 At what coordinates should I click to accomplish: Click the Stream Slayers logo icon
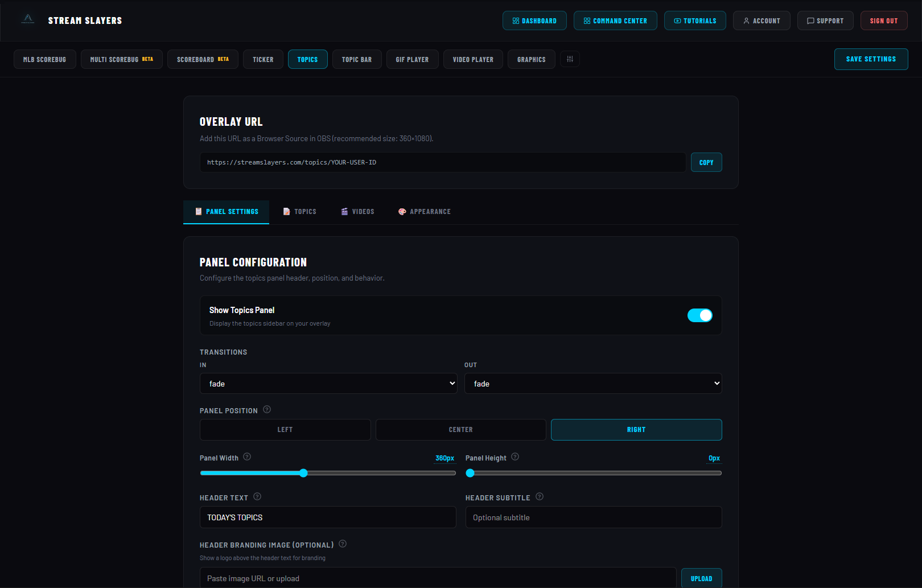pos(28,19)
